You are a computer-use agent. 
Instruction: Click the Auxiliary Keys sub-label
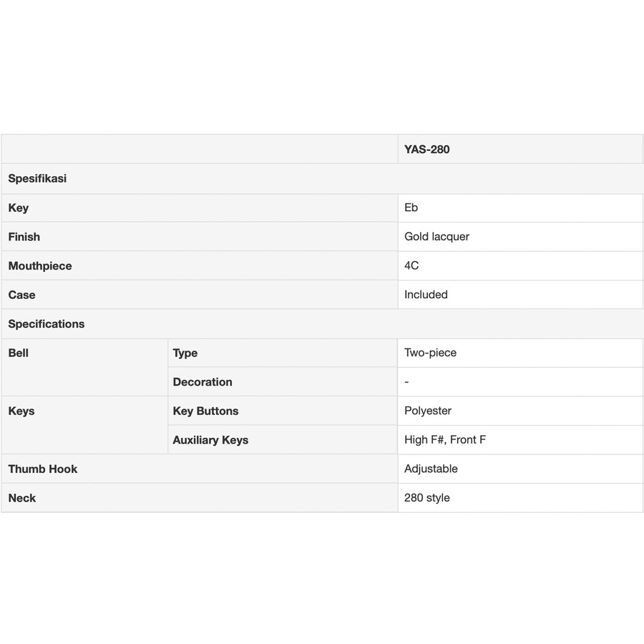click(210, 440)
